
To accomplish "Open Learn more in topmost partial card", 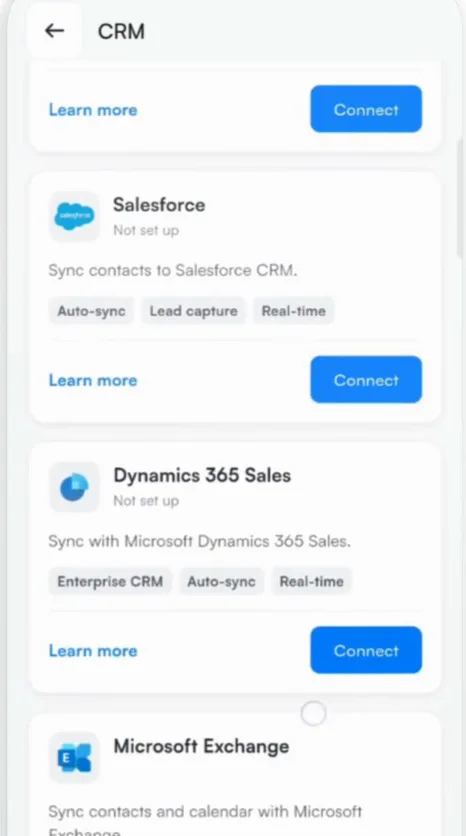I will click(x=93, y=110).
